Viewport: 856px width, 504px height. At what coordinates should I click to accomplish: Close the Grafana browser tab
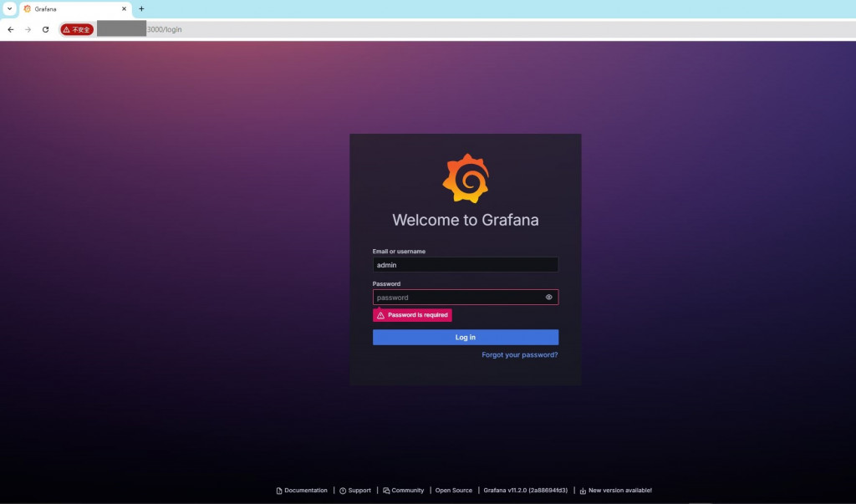pos(124,8)
